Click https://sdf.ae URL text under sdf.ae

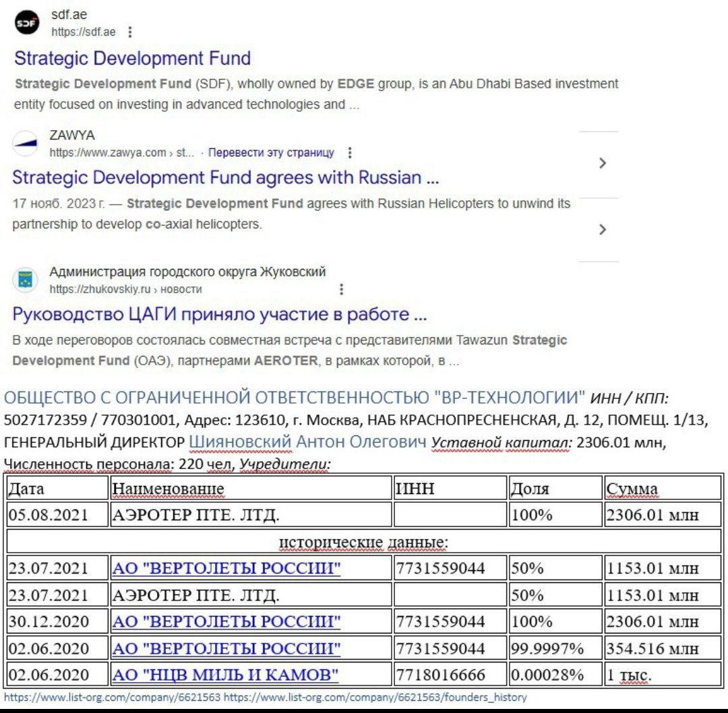[x=84, y=32]
